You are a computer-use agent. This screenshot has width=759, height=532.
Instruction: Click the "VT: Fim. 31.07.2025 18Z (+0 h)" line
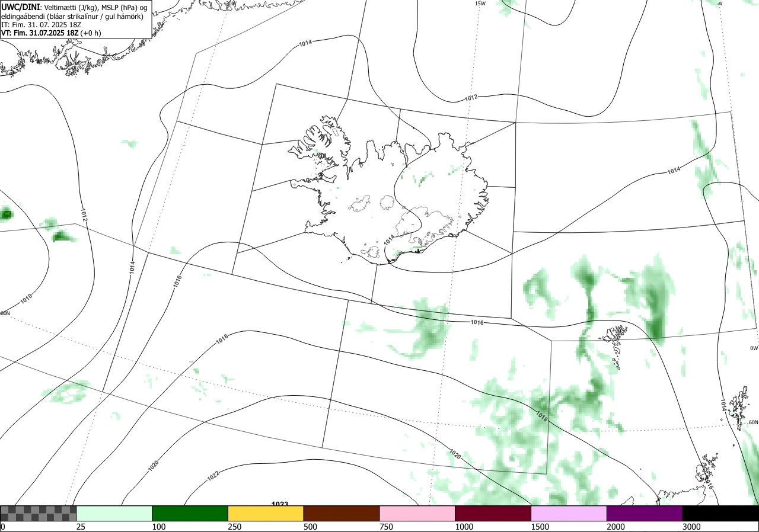tap(51, 33)
